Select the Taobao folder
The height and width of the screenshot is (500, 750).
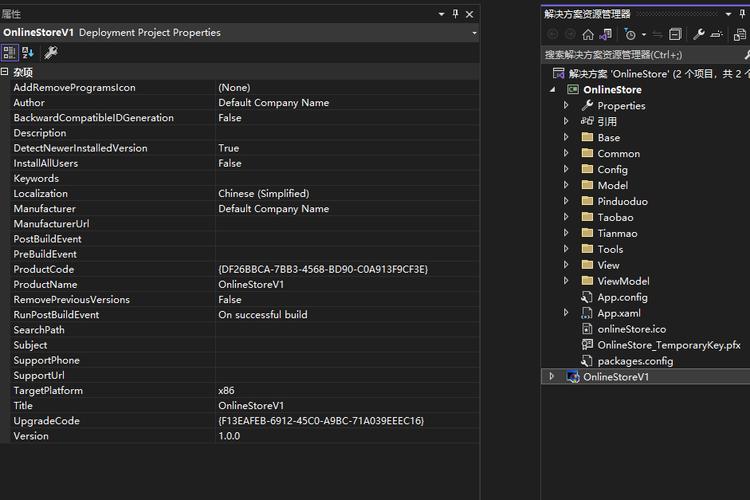[x=615, y=217]
